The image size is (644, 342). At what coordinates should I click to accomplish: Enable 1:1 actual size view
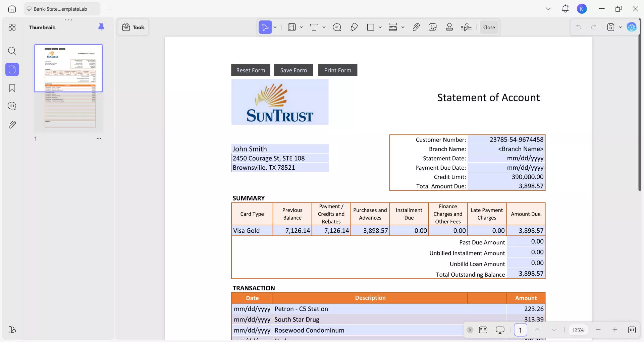tap(632, 330)
